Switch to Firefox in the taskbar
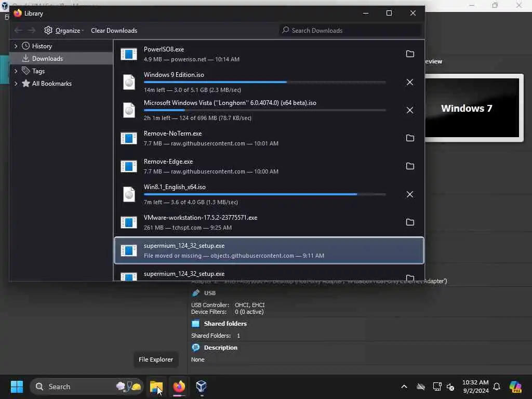532x399 pixels. [179, 387]
